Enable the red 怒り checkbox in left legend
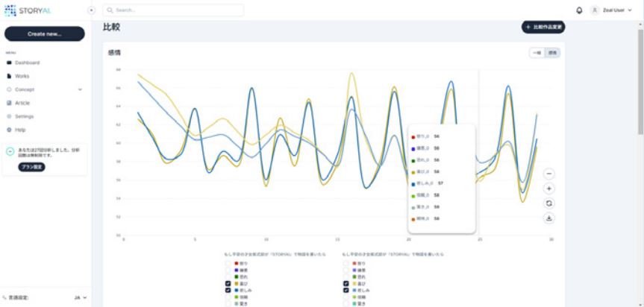The width and height of the screenshot is (644, 307). (228, 263)
